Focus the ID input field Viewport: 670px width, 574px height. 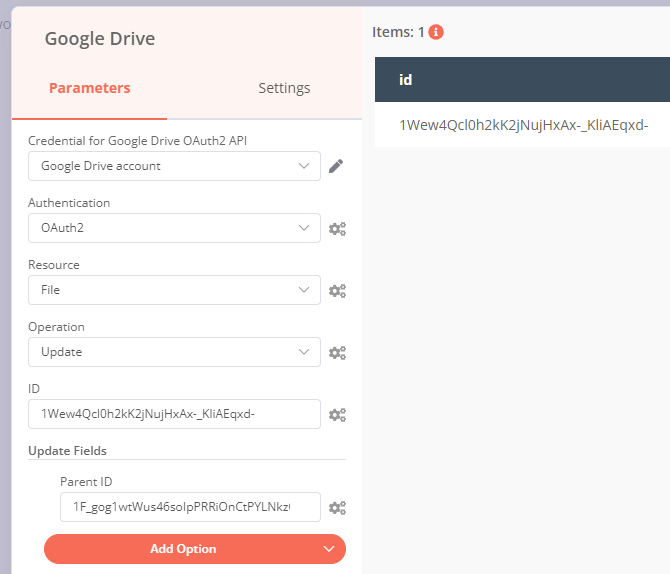(x=174, y=414)
